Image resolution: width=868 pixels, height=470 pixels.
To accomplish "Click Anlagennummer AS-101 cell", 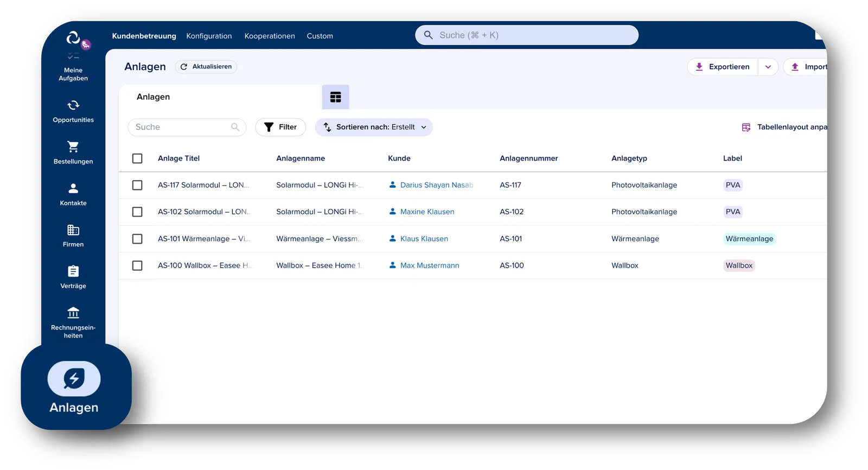I will coord(511,239).
